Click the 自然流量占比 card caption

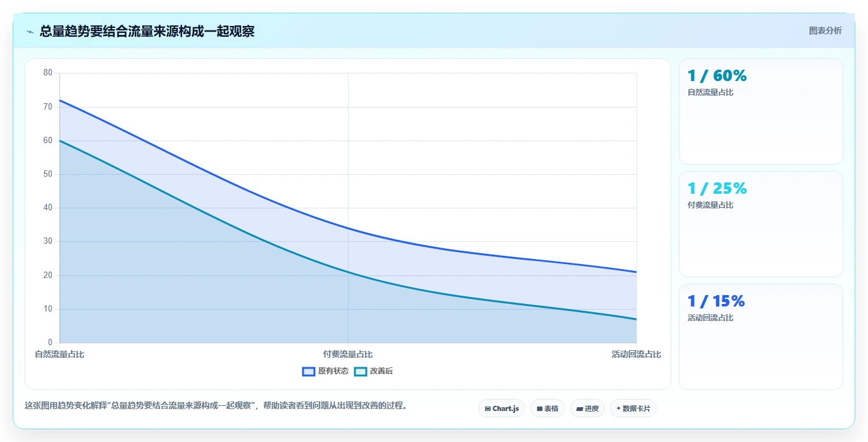[710, 92]
